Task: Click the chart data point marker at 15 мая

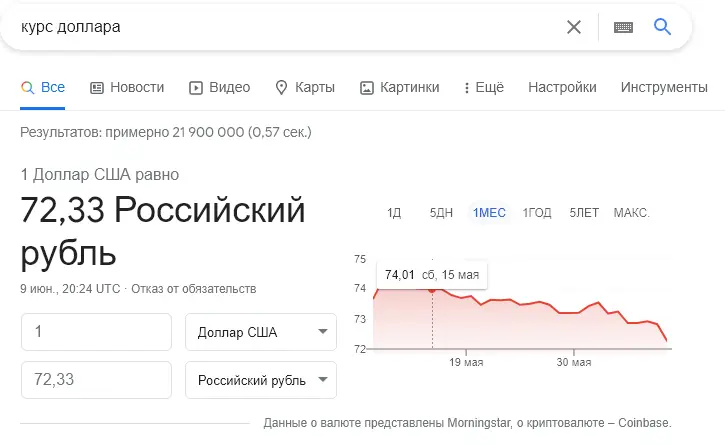Action: click(x=432, y=290)
